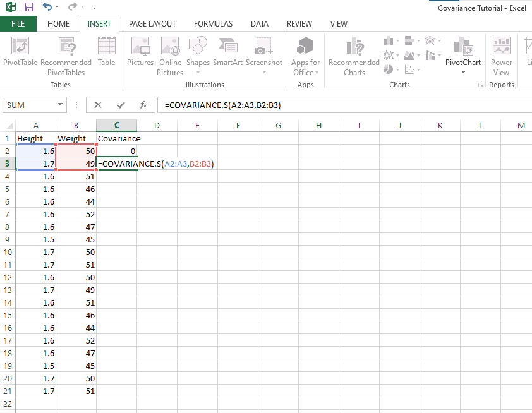Open the PAGE LAYOUT tab
Image resolution: width=532 pixels, height=413 pixels.
click(x=152, y=24)
